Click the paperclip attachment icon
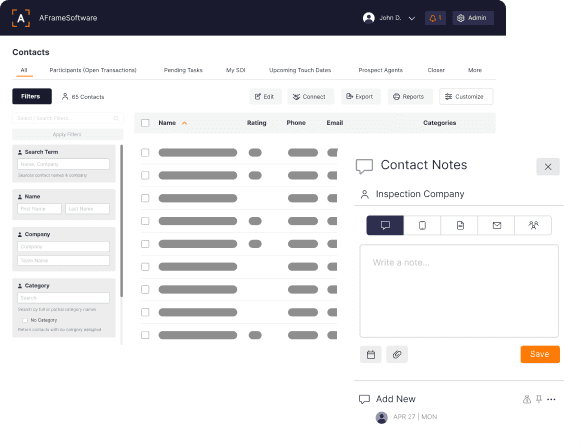585x448 pixels. [x=397, y=354]
